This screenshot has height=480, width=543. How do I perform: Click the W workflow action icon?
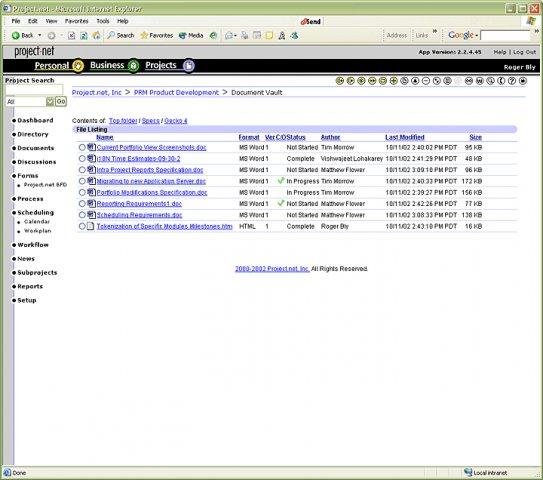point(480,81)
